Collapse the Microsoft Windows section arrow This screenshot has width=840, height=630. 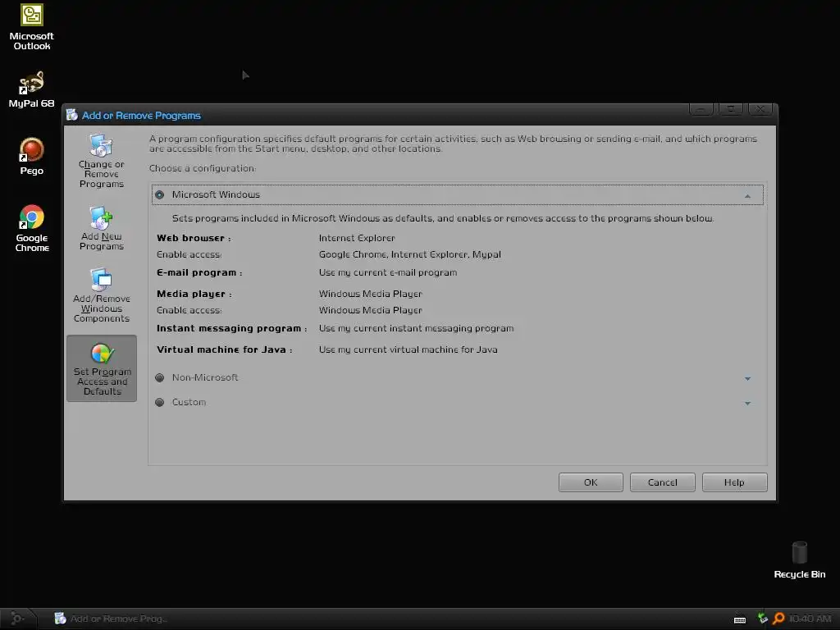[747, 196]
